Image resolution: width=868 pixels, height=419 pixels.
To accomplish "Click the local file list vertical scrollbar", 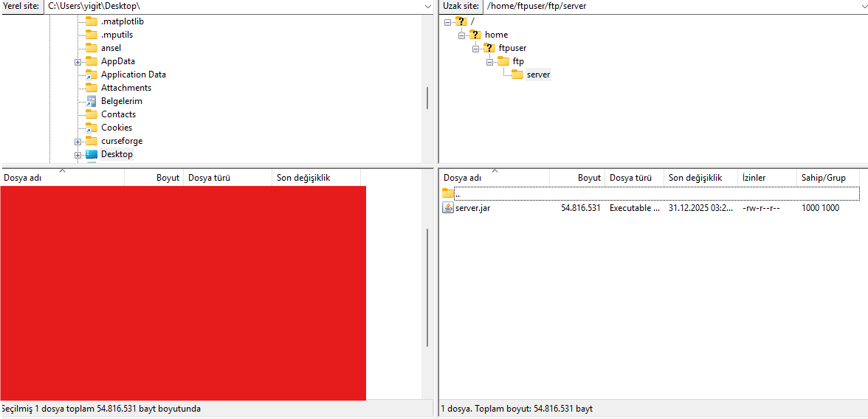I will (x=427, y=288).
